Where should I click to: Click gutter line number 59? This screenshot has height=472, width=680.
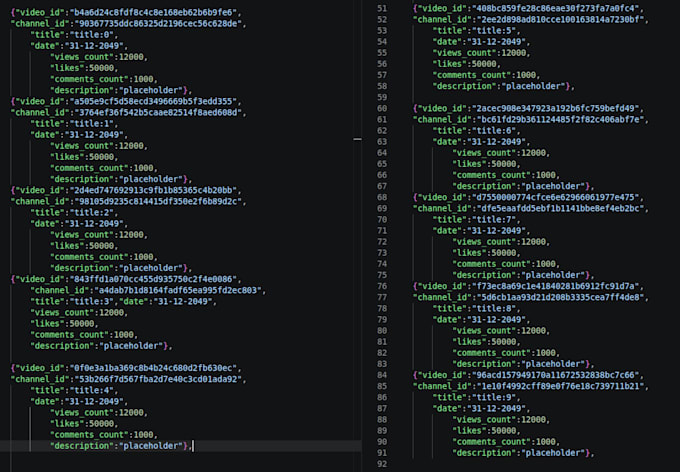click(382, 97)
